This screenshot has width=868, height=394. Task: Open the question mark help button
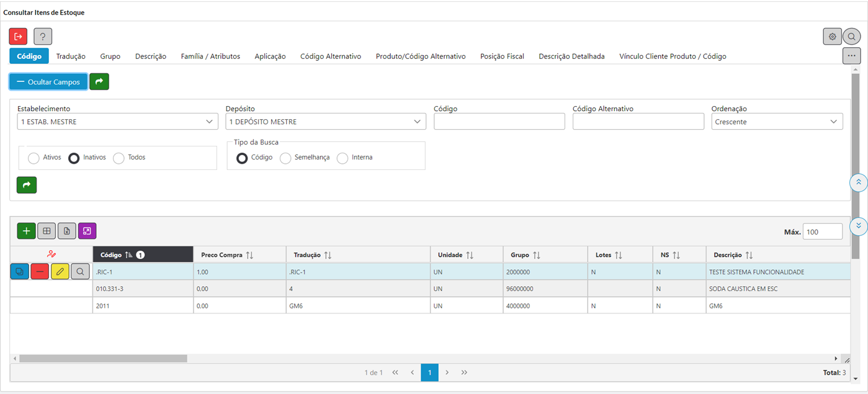pos(43,37)
